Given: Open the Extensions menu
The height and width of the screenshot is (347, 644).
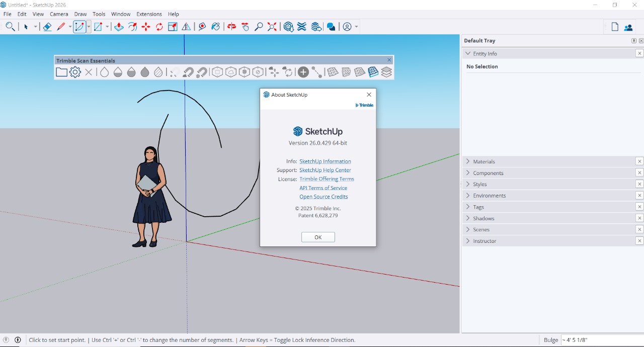Looking at the screenshot, I should (x=149, y=14).
